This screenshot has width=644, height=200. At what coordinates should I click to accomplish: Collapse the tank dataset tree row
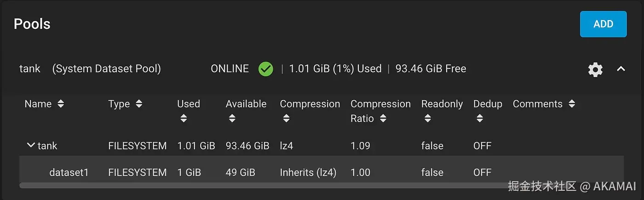tap(31, 145)
